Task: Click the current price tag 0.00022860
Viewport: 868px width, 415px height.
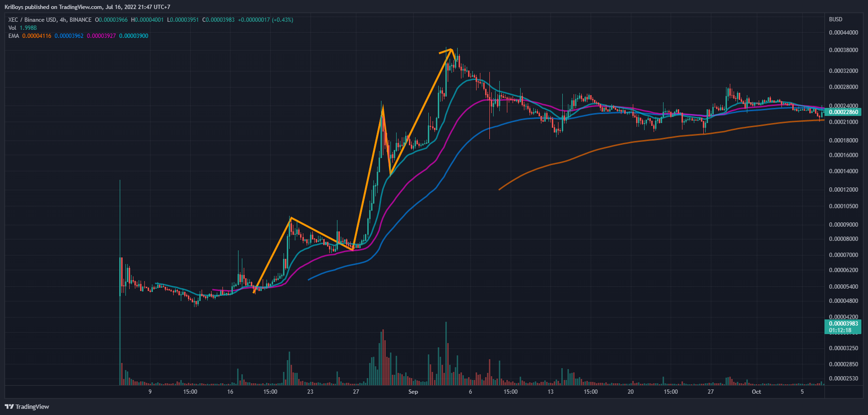Action: 843,112
